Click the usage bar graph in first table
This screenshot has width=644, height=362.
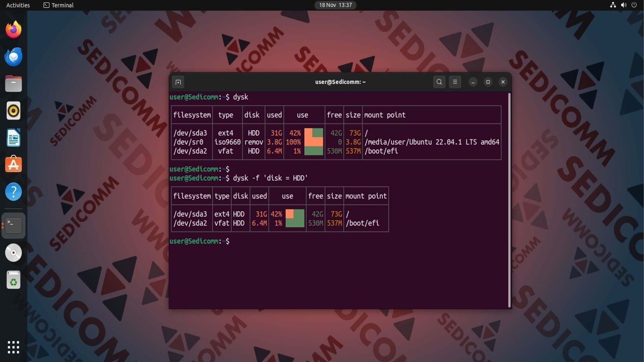click(x=314, y=142)
